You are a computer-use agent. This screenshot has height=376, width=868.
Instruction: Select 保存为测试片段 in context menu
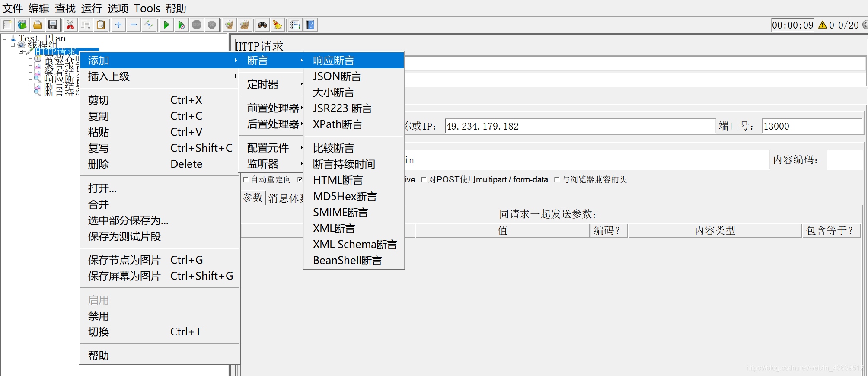[160, 236]
